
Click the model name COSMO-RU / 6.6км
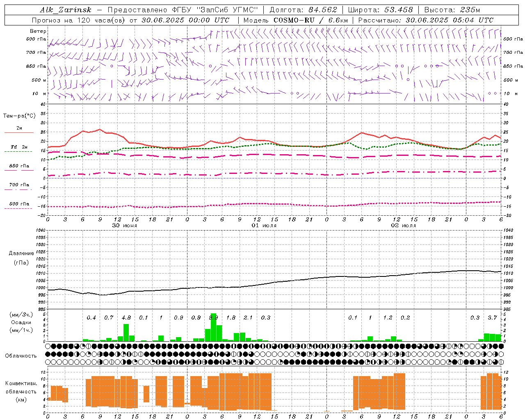(310, 20)
